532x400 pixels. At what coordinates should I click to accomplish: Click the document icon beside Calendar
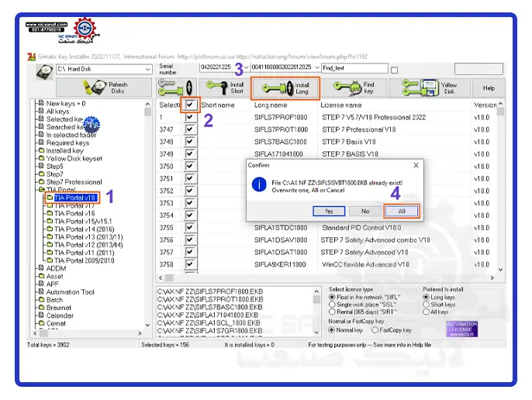click(x=41, y=315)
